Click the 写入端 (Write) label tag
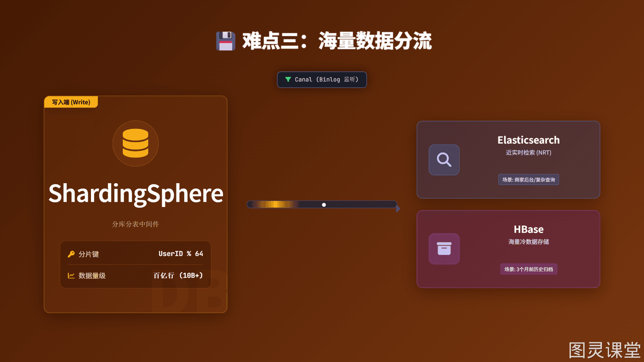The image size is (644, 362). (71, 102)
